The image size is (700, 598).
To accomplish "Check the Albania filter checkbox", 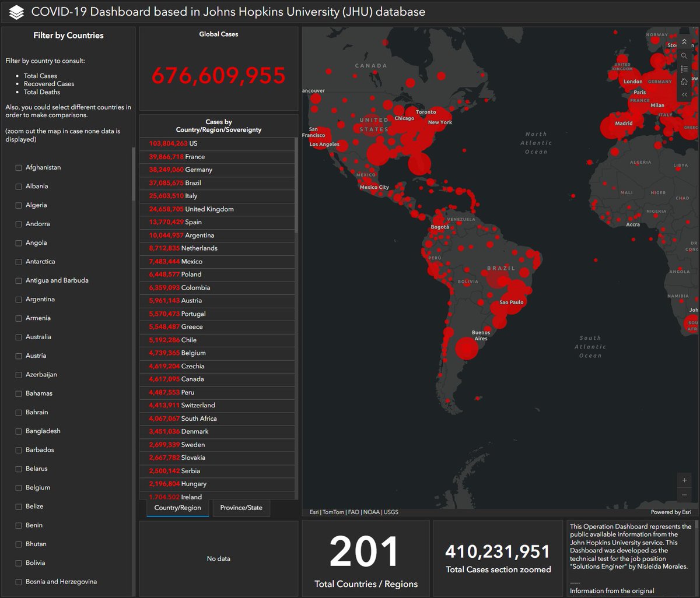I will [x=19, y=187].
